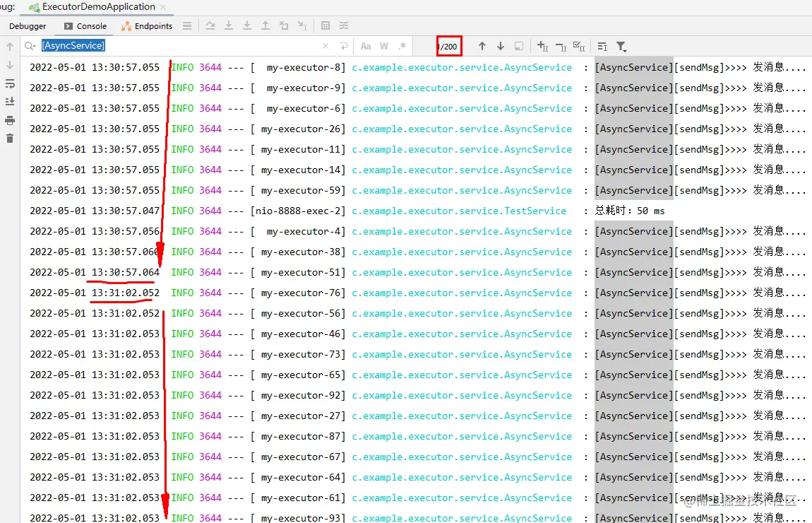The height and width of the screenshot is (523, 812).
Task: Open the search filter funnel dropdown
Action: click(621, 47)
